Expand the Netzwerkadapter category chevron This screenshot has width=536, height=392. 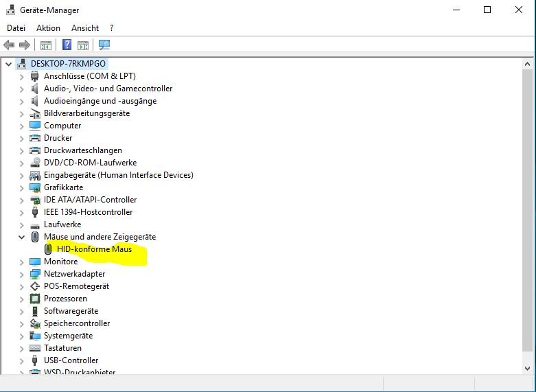(21, 275)
